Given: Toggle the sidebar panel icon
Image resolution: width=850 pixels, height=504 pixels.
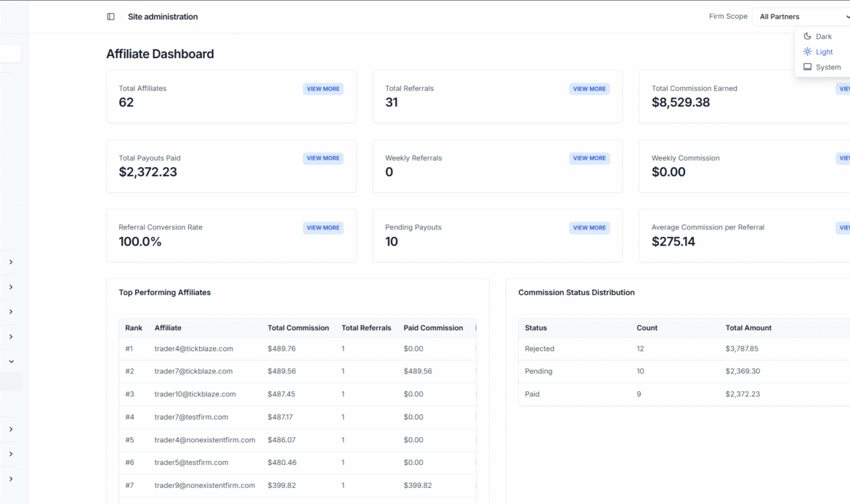Looking at the screenshot, I should coord(110,17).
